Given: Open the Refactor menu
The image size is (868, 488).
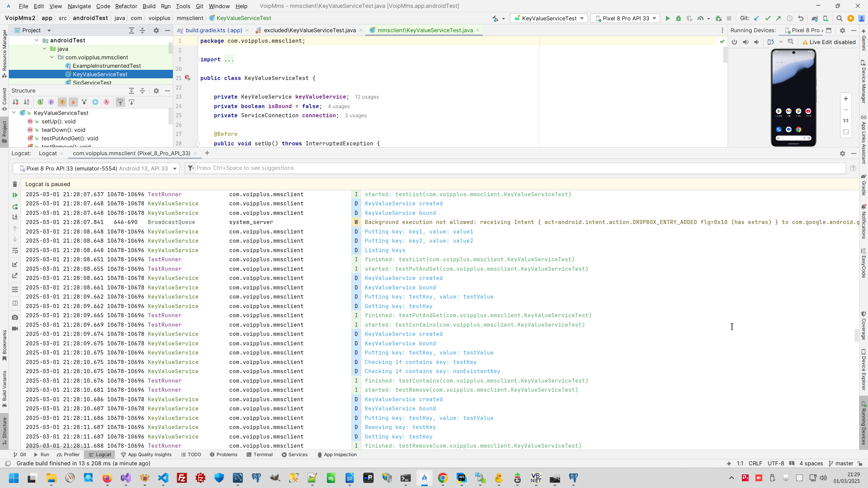Looking at the screenshot, I should click(126, 6).
